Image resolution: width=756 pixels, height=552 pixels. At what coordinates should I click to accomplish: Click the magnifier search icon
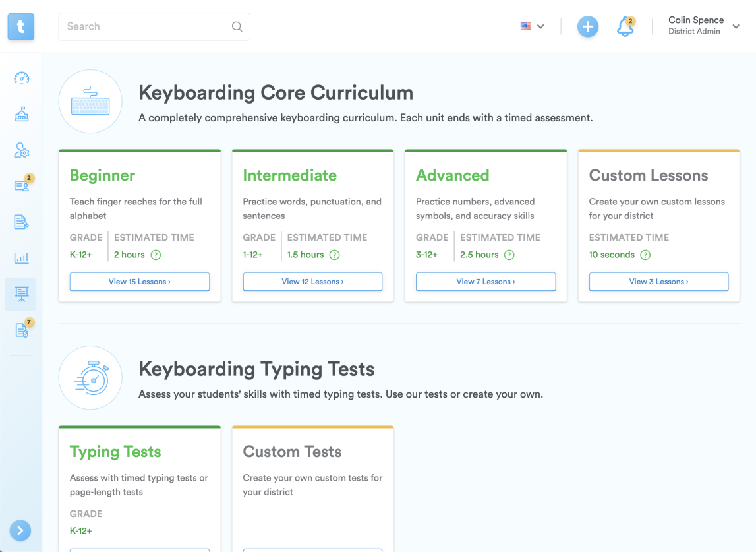point(237,26)
